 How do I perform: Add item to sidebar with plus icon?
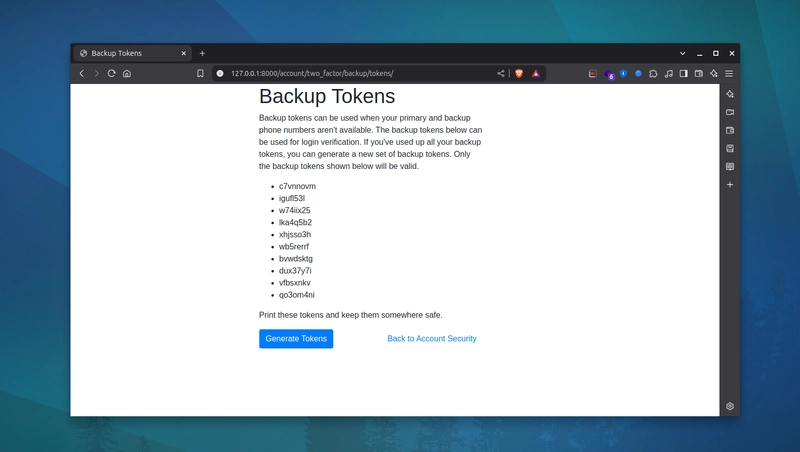tap(730, 185)
